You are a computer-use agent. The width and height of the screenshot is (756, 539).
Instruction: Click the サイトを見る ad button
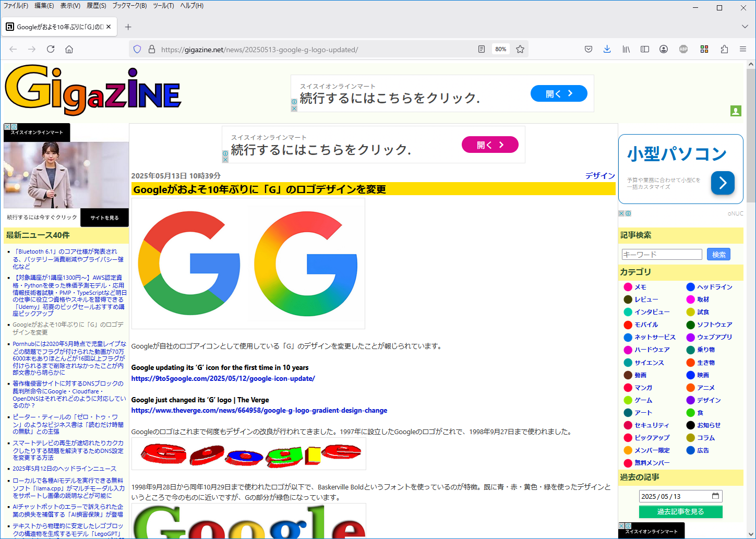[104, 218]
